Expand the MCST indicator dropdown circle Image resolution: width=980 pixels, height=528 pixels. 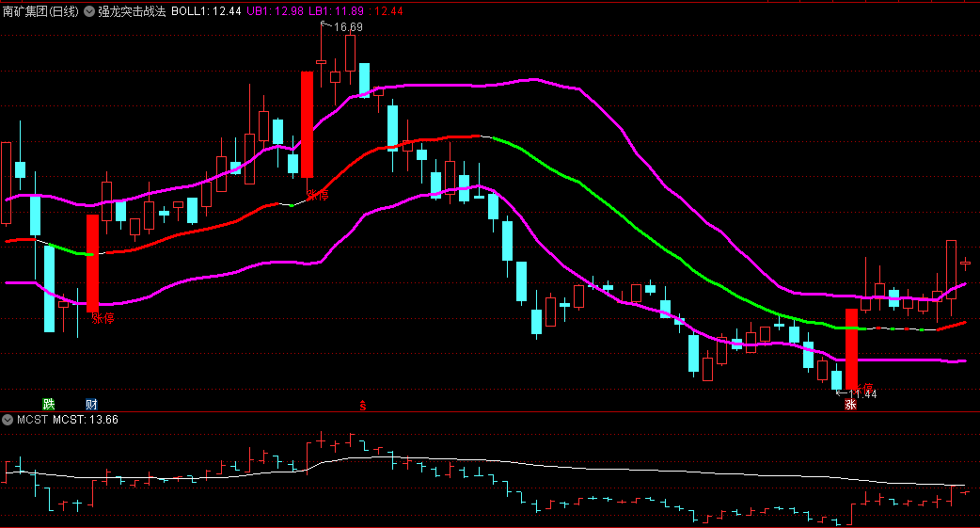point(8,420)
